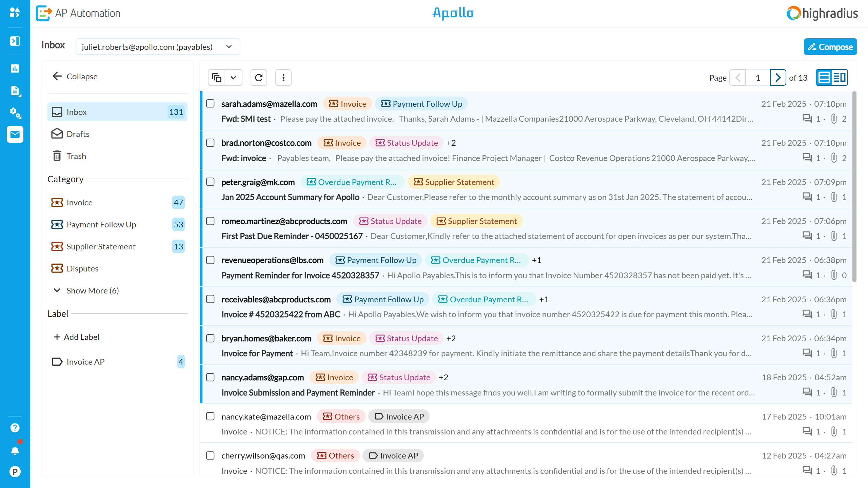Go to next page arrow
This screenshot has height=488, width=868.
[x=778, y=78]
